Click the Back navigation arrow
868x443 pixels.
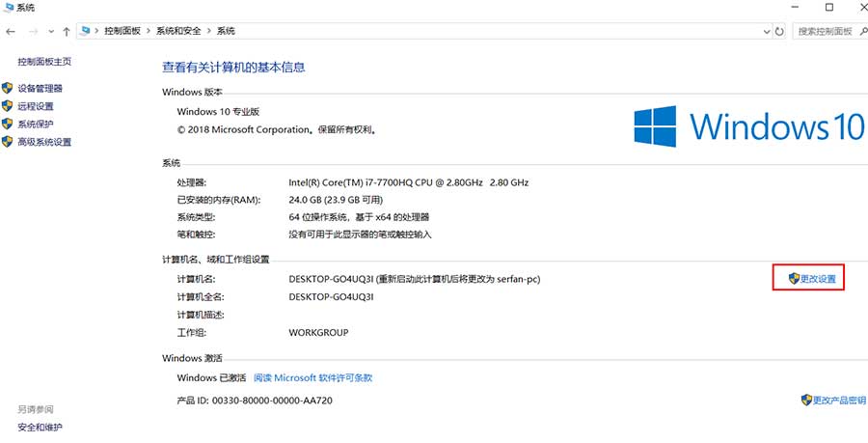10,32
